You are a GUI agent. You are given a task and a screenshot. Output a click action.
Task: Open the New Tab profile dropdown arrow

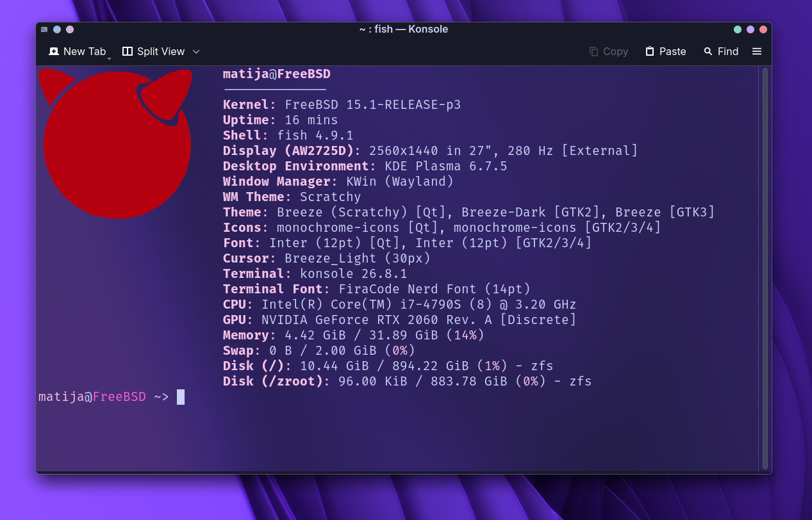pyautogui.click(x=109, y=58)
